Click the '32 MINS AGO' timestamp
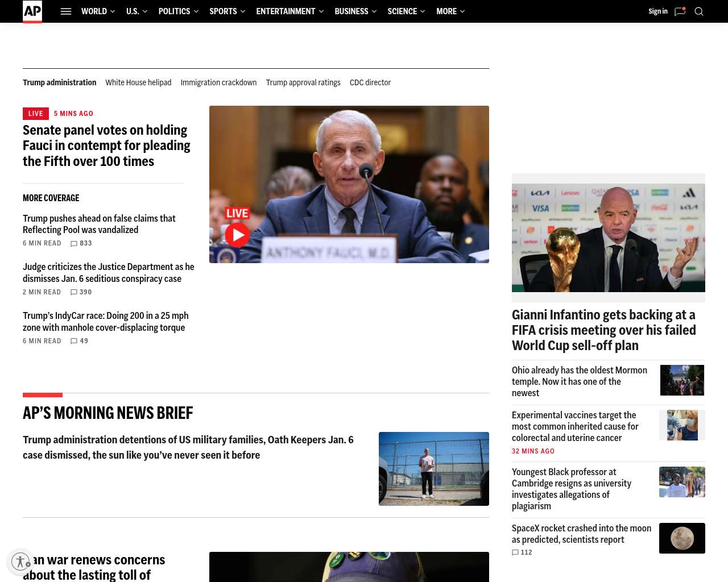This screenshot has height=582, width=728. pos(533,451)
